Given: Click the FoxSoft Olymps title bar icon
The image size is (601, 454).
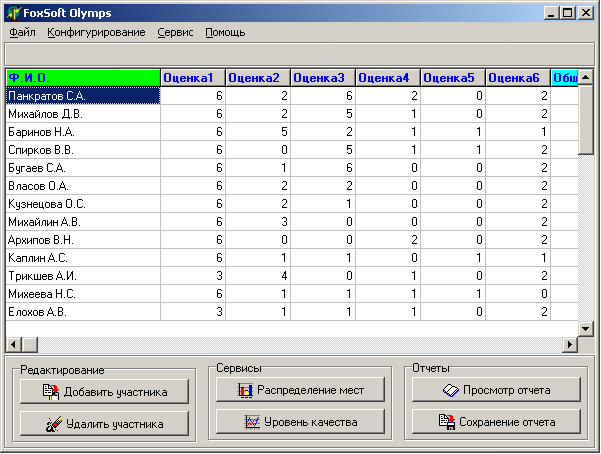Looking at the screenshot, I should click(x=13, y=13).
